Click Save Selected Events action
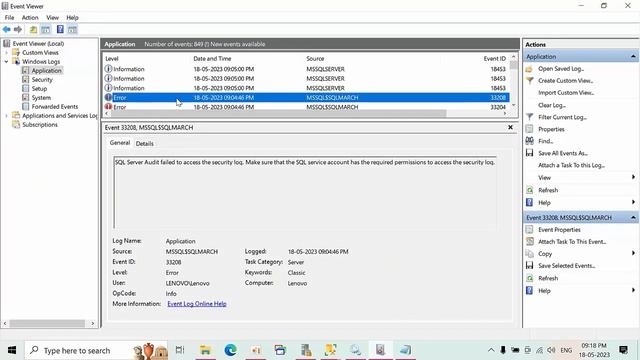Screen dimensions: 640x360 point(567,266)
